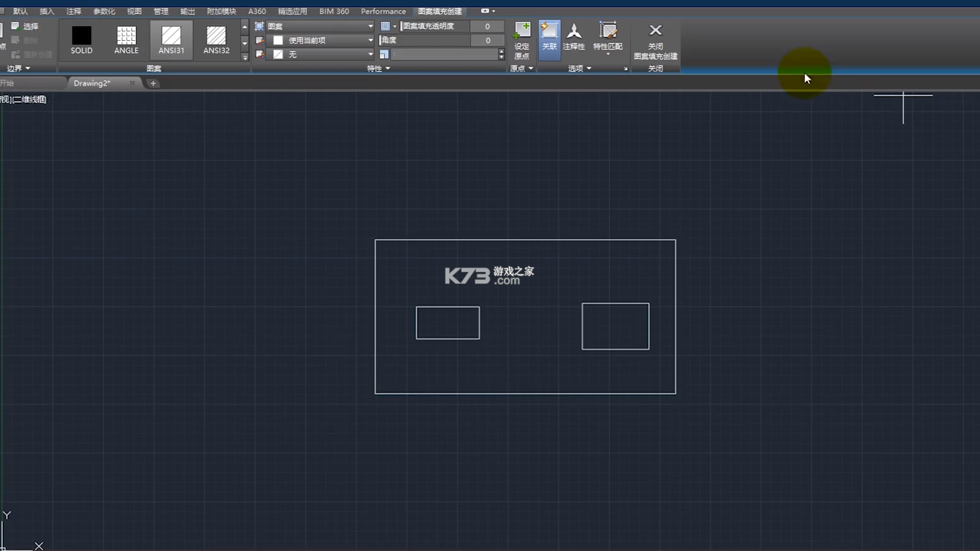Click the 选择 boundary objects icon

(15, 26)
